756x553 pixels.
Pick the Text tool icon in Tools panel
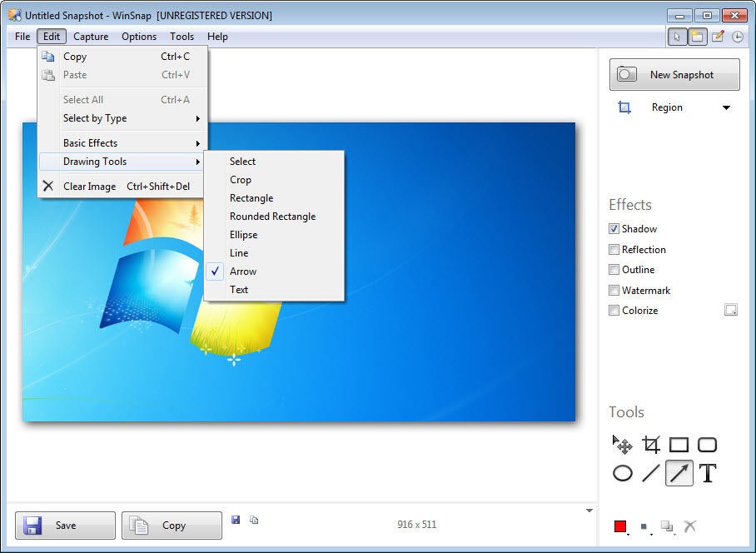708,473
